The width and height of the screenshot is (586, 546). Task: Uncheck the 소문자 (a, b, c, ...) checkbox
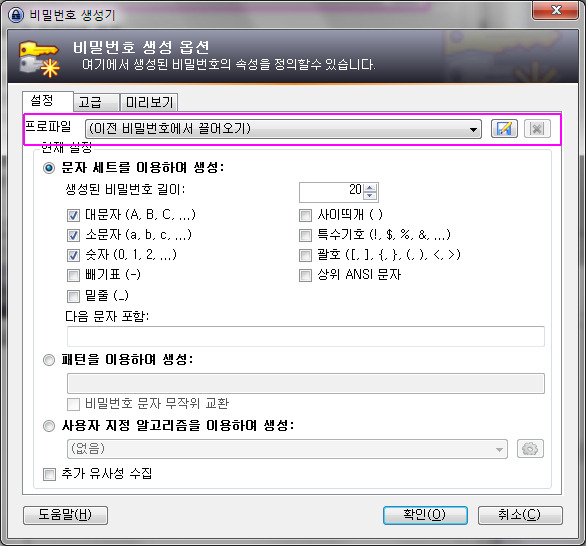point(73,235)
